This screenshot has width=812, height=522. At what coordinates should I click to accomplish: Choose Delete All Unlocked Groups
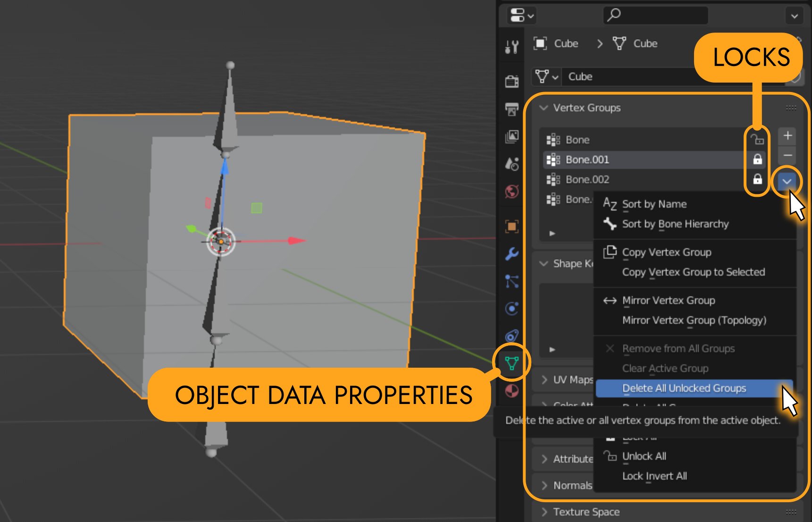(684, 388)
